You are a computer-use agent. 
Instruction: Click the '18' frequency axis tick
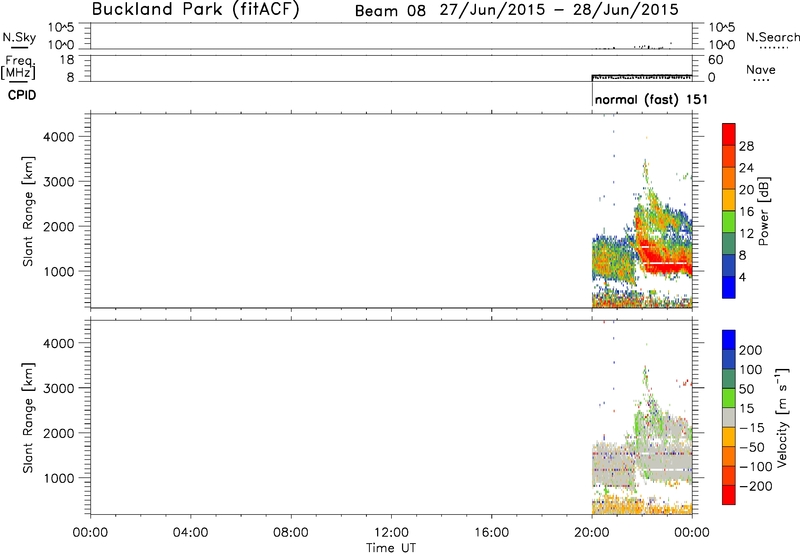pyautogui.click(x=68, y=60)
